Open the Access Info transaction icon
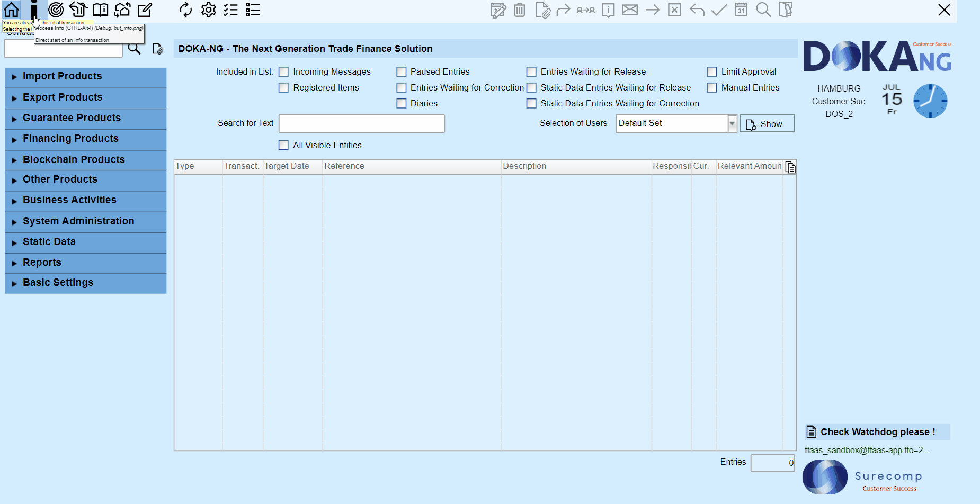 point(34,10)
